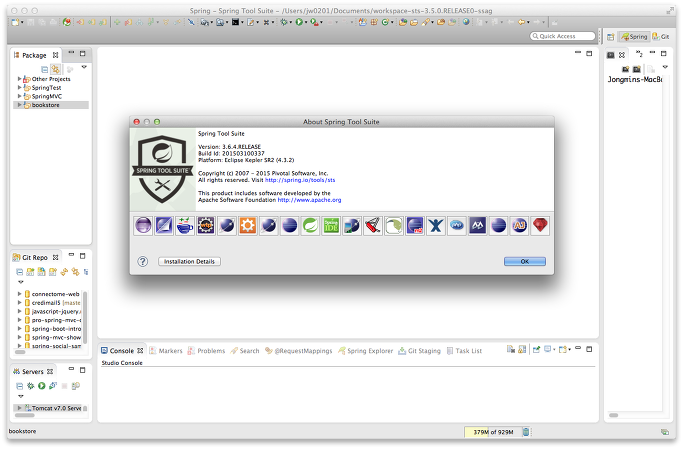Click the green Spring IDE feature icon
This screenshot has height=449, width=683.
(331, 226)
